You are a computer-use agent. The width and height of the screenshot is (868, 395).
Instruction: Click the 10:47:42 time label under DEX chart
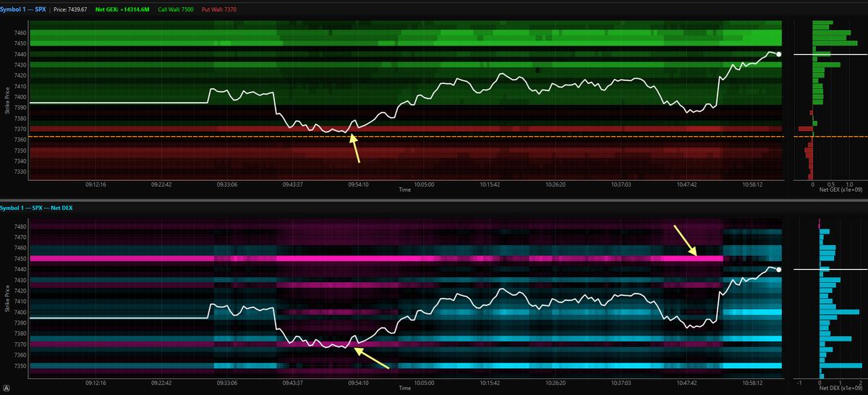(x=686, y=382)
